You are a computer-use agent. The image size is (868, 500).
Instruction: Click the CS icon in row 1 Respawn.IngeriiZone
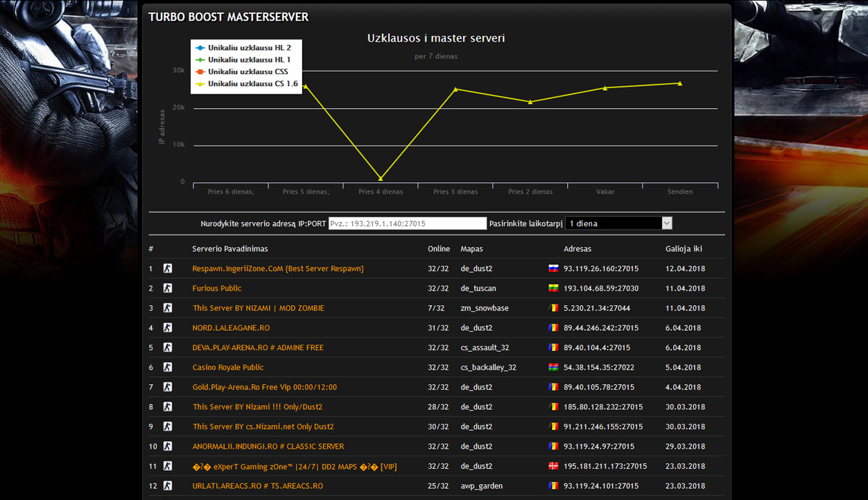[167, 268]
